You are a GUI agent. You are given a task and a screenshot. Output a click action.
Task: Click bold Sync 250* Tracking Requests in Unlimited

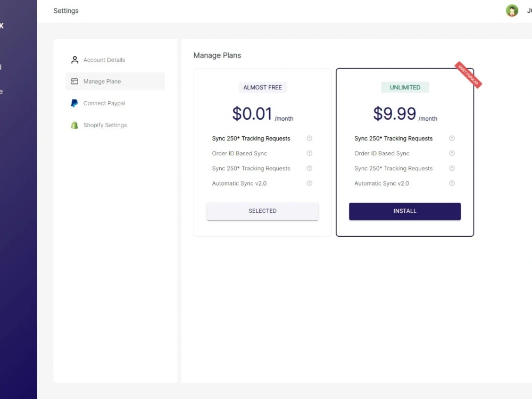click(394, 138)
